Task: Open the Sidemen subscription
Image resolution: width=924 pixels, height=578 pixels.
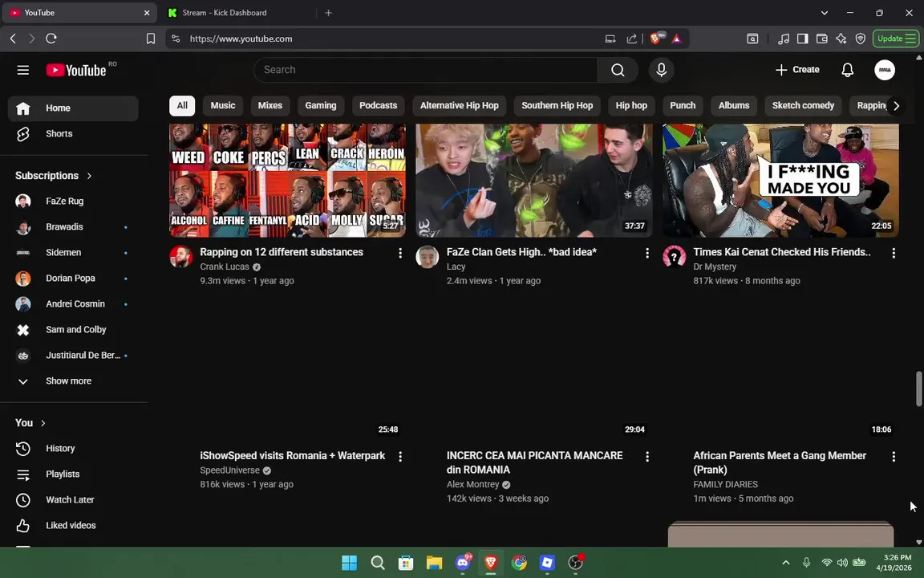Action: (73, 252)
